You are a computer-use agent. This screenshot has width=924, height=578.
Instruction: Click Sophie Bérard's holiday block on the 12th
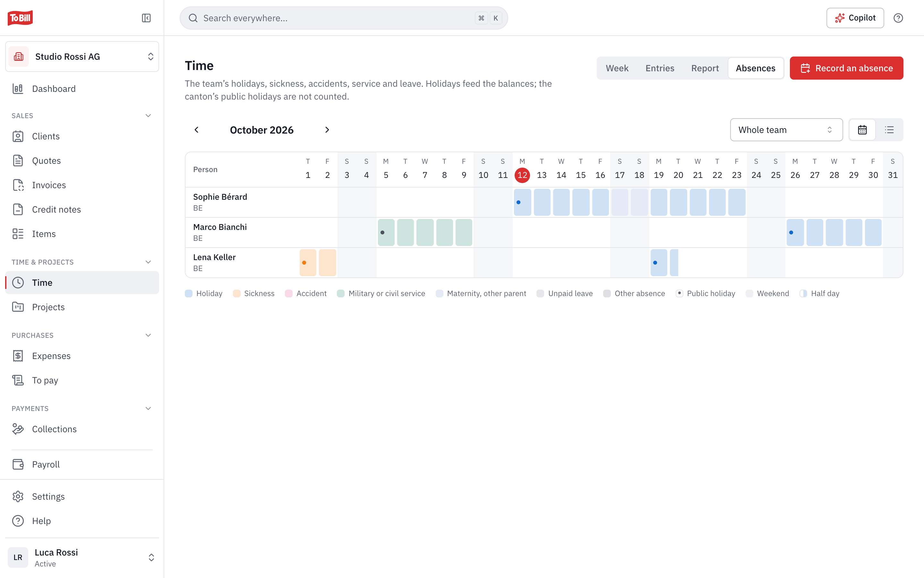pyautogui.click(x=522, y=202)
